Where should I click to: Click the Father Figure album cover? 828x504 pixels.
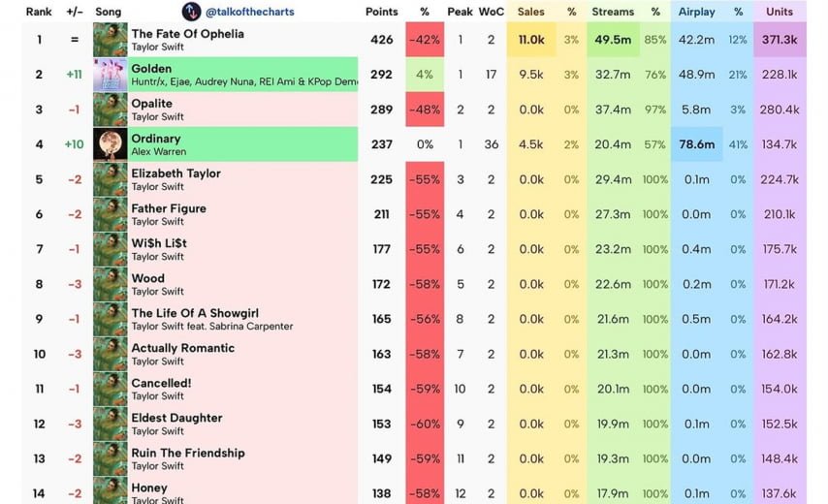(x=110, y=214)
